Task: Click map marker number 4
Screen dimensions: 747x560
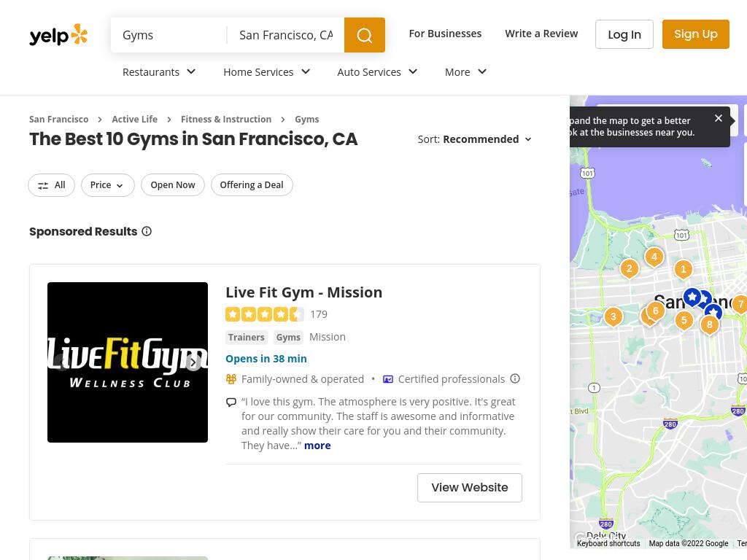Action: tap(654, 257)
